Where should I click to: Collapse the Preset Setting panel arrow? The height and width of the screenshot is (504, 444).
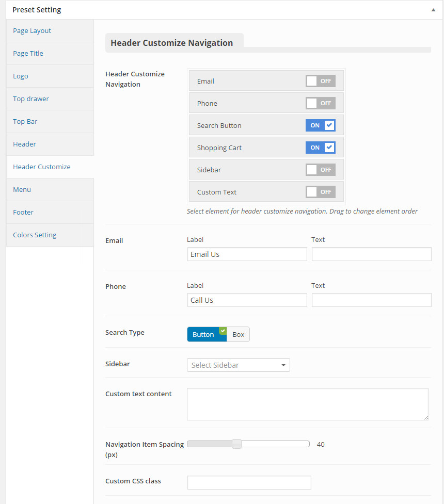point(433,10)
